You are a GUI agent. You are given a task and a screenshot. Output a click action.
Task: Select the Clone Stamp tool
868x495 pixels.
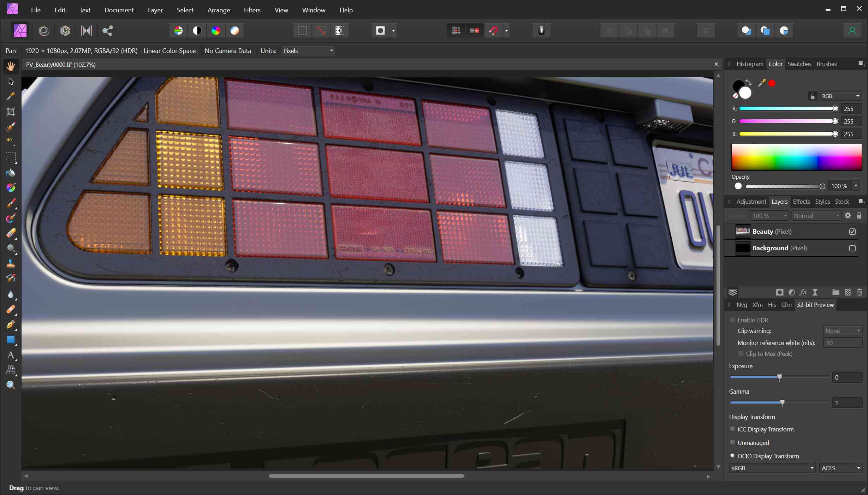pyautogui.click(x=11, y=263)
